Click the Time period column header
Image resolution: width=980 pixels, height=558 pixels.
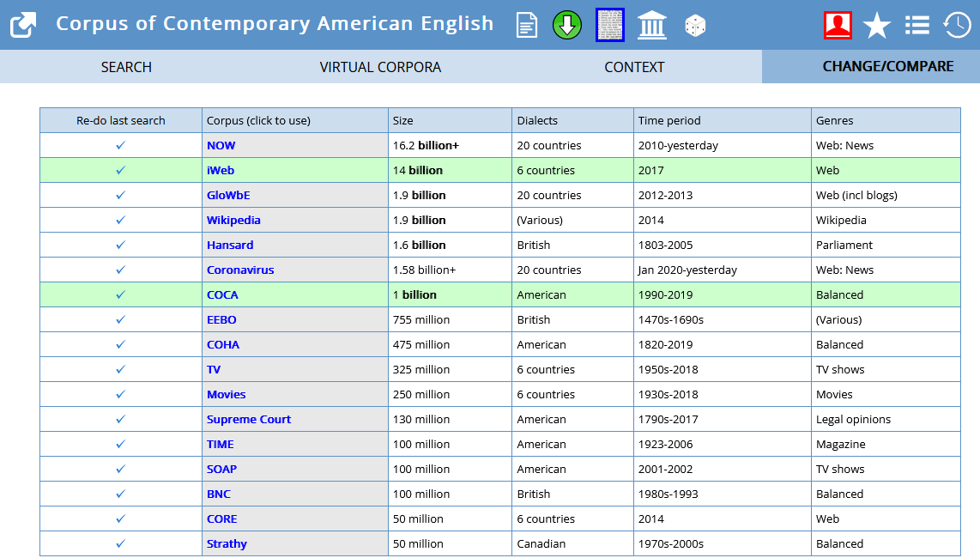(722, 120)
